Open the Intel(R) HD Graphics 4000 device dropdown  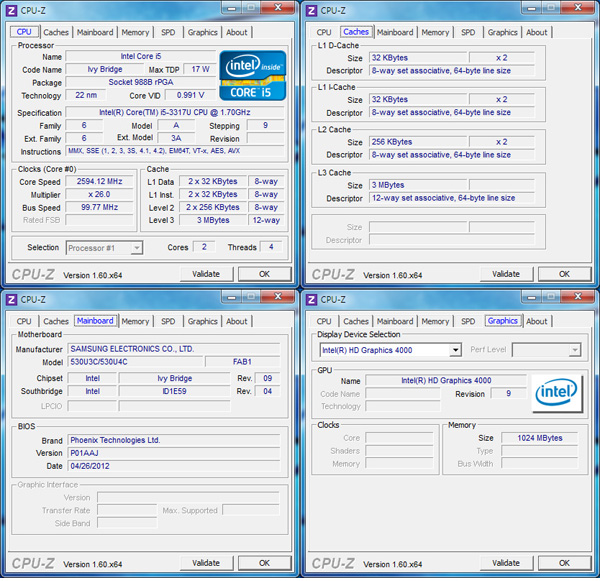pyautogui.click(x=390, y=350)
